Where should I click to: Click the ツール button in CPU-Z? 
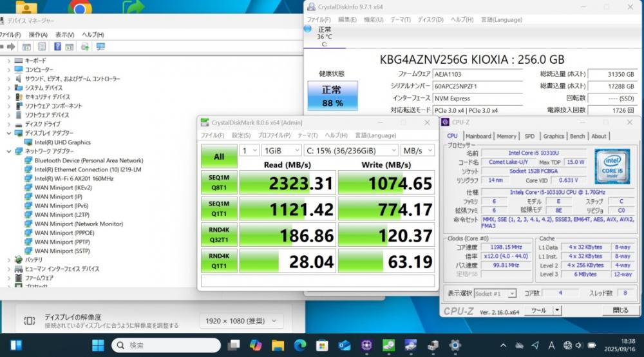point(538,310)
